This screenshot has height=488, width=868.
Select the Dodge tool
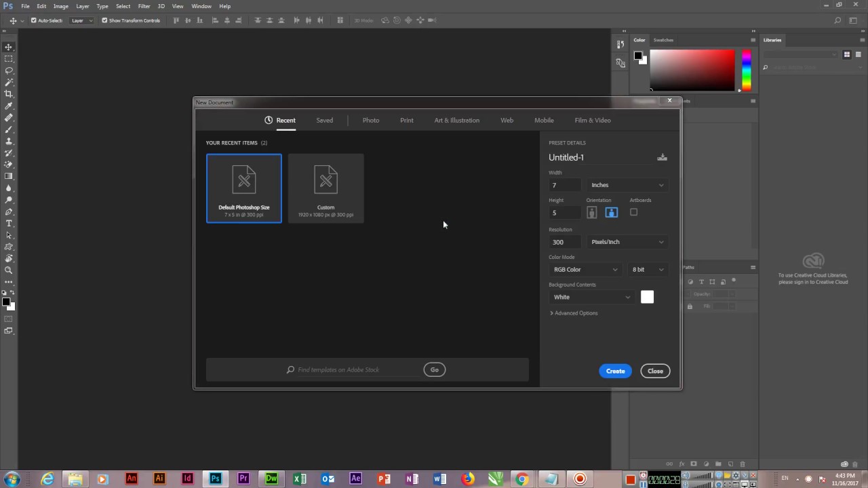tap(9, 200)
